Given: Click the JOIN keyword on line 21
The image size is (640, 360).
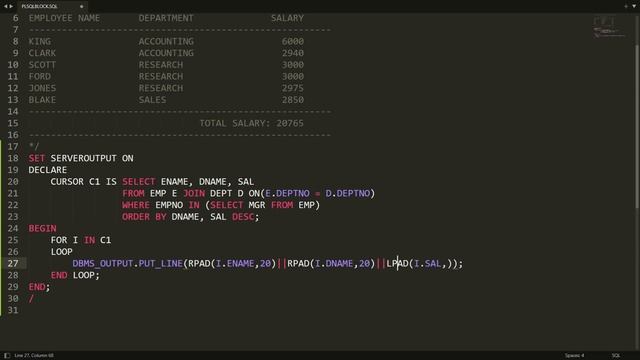Looking at the screenshot, I should coord(194,193).
